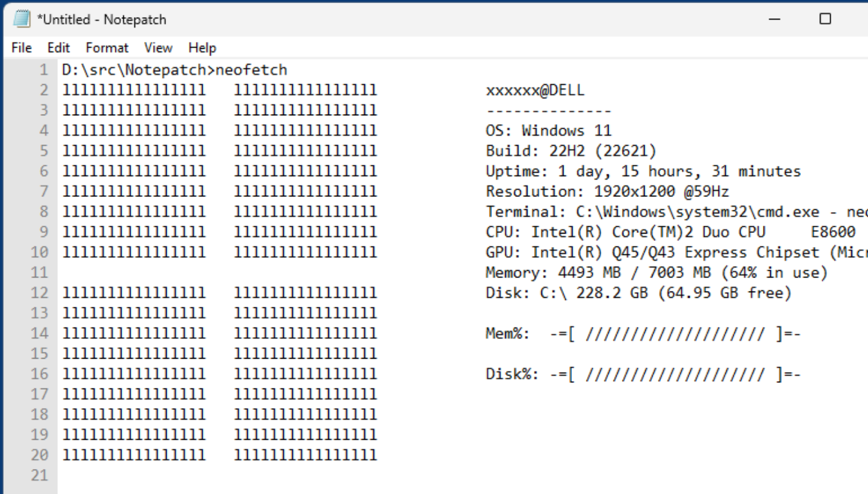The image size is (868, 494).
Task: Open the Format menu
Action: (x=107, y=48)
